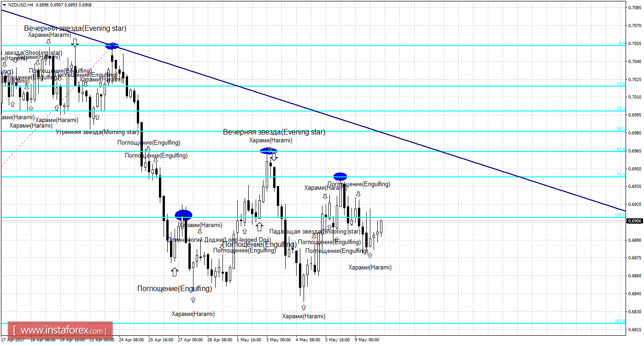Click the 76.4 Fibonacci level label
The width and height of the screenshot is (644, 345).
(621, 175)
